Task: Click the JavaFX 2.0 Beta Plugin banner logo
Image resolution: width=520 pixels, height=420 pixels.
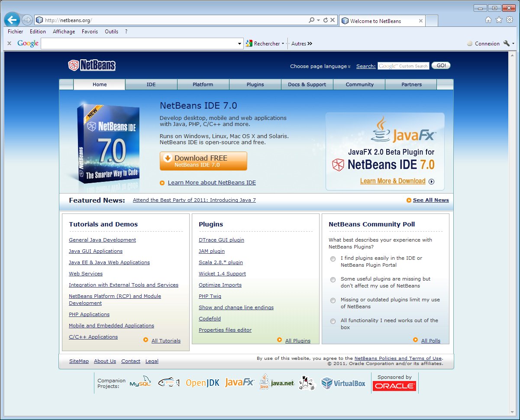Action: [385, 151]
